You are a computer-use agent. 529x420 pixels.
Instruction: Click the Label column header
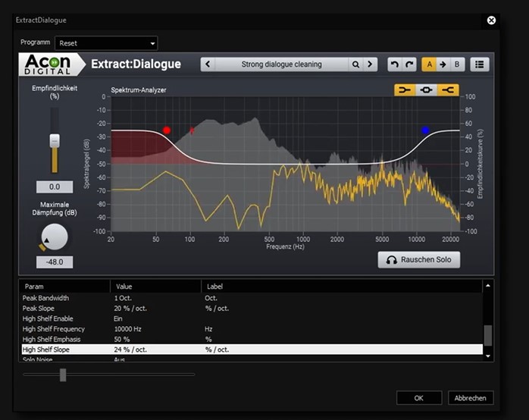point(214,287)
